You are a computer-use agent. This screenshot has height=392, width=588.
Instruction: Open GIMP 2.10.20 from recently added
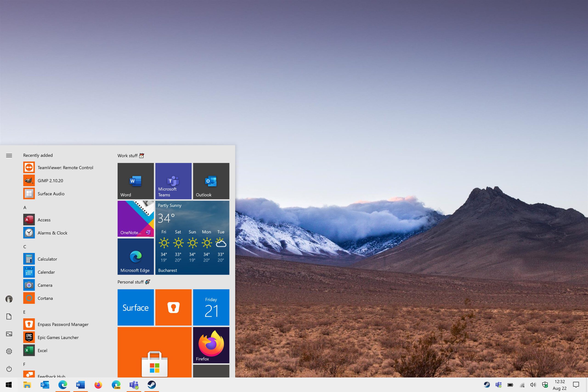pos(49,180)
